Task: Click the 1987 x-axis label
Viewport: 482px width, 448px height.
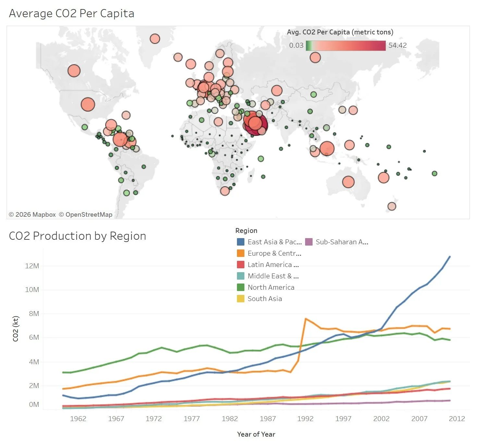Action: click(267, 419)
